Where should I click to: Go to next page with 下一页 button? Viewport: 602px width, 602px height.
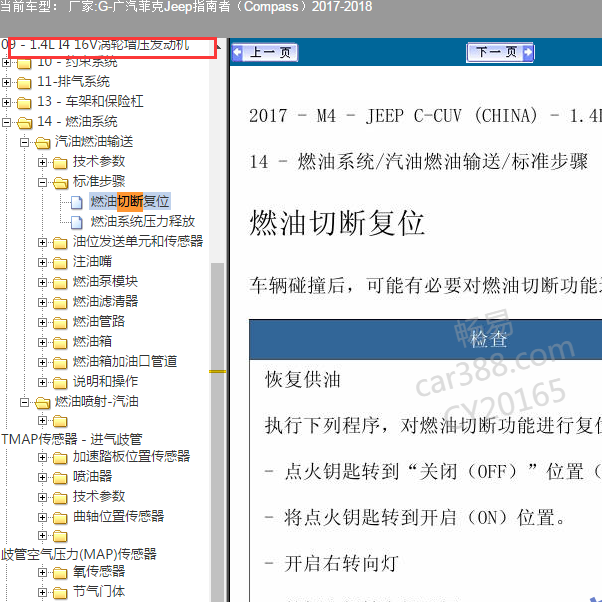499,53
